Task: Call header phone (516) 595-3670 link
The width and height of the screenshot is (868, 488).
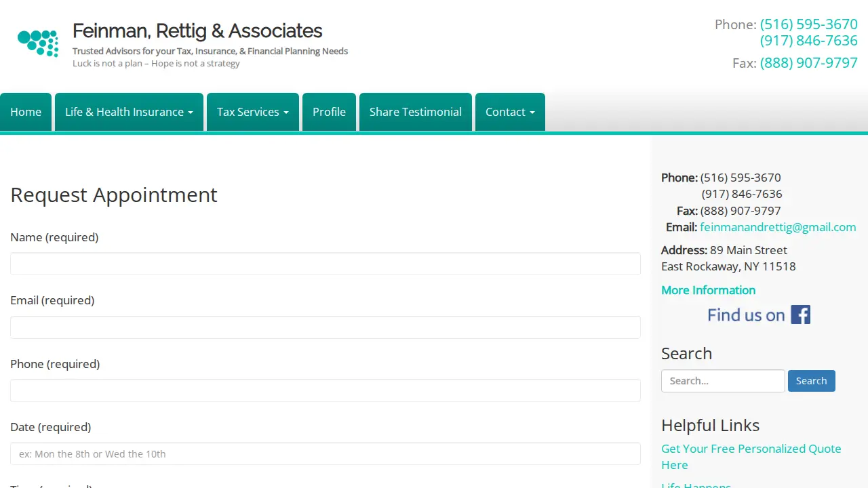Action: [x=809, y=24]
